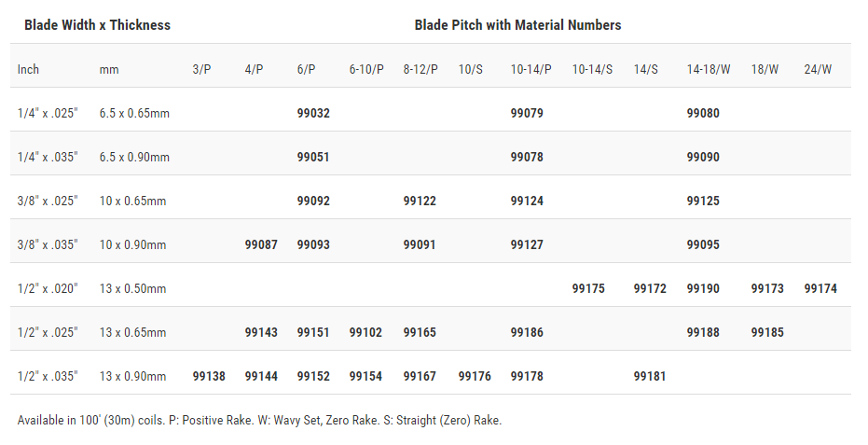
Task: Click material number 99175
Action: click(x=588, y=288)
